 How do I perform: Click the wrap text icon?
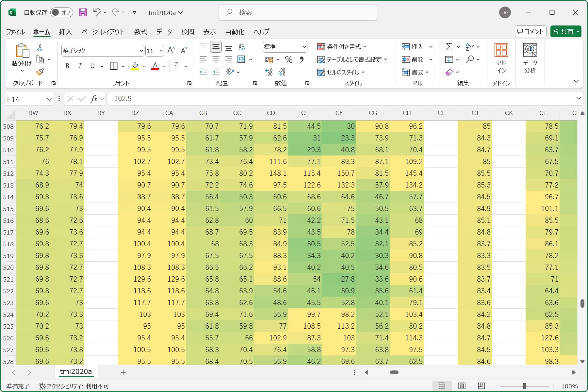point(242,47)
